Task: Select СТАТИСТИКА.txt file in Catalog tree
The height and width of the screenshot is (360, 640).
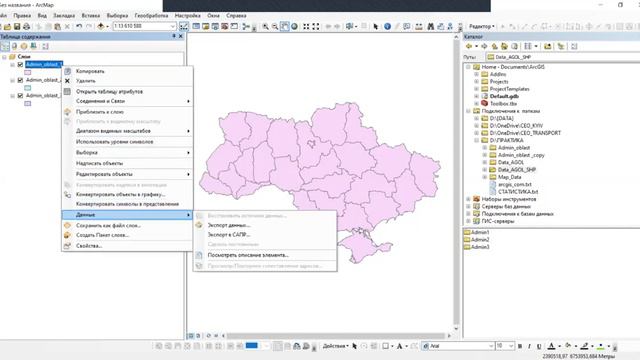Action: coord(513,192)
